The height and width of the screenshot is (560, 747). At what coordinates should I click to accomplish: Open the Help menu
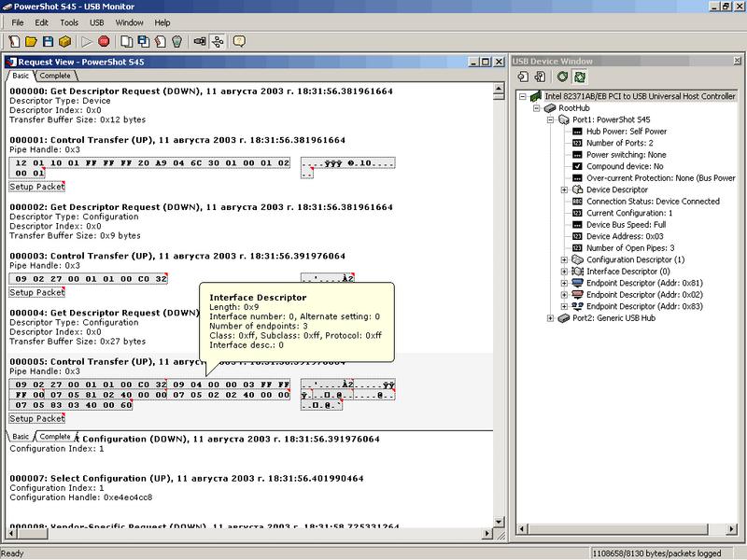[x=162, y=22]
